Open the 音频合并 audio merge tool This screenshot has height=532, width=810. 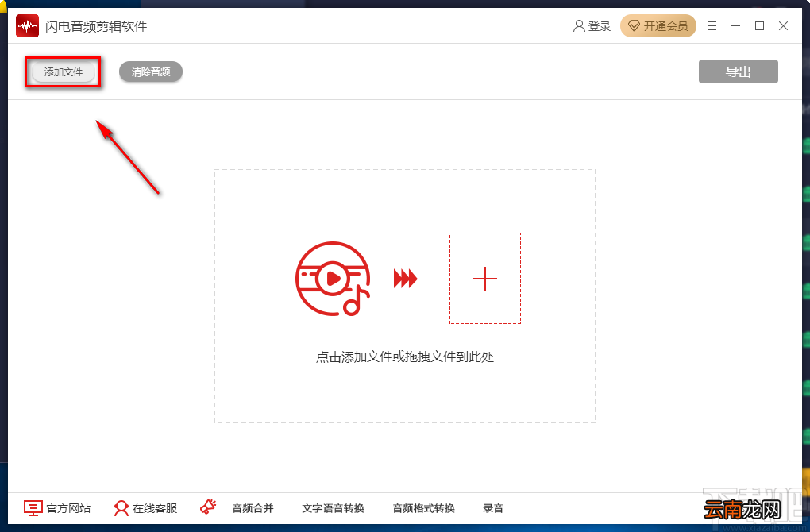tap(253, 508)
